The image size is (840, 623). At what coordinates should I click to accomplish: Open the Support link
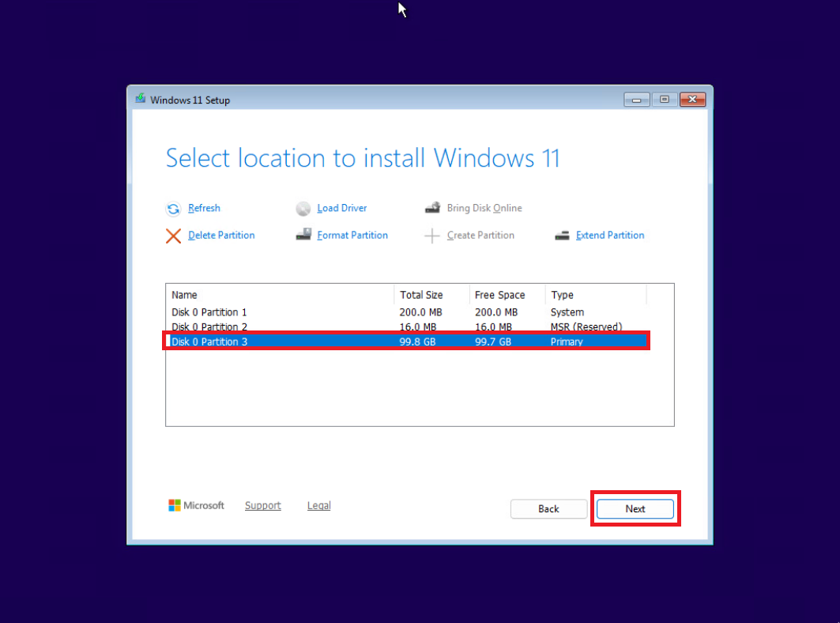[263, 505]
